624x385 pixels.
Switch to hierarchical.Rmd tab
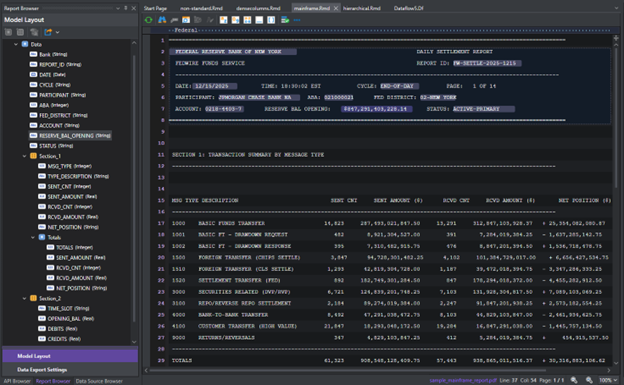click(x=362, y=8)
